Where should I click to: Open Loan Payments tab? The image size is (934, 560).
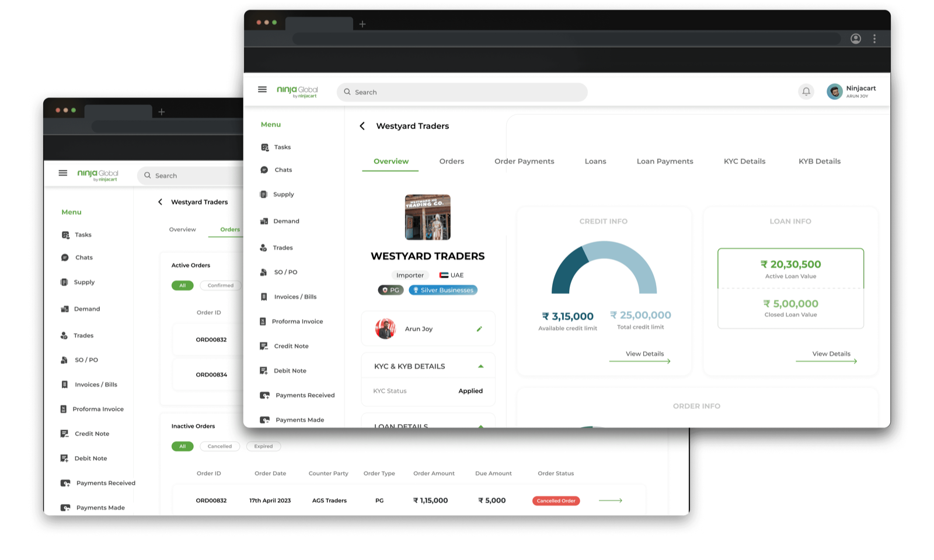(x=665, y=162)
